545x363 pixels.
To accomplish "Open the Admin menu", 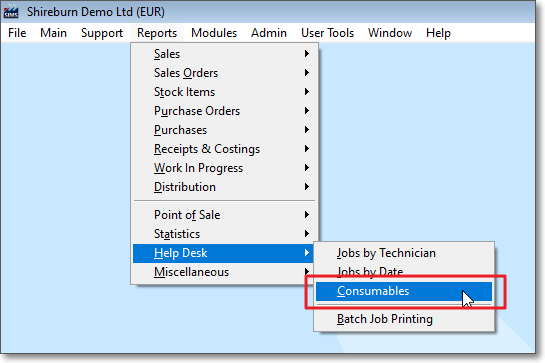I will (269, 33).
